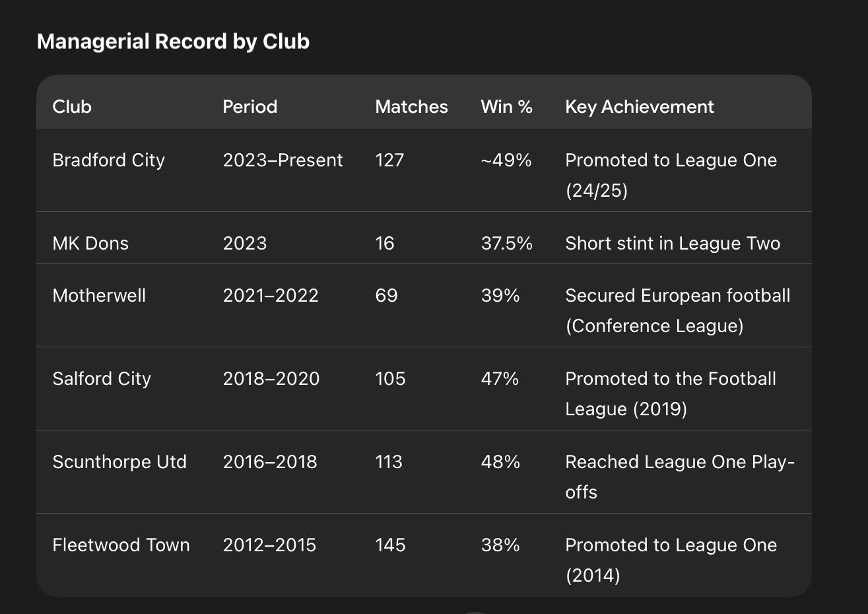The width and height of the screenshot is (868, 614).
Task: Select the 105 matches cell
Action: click(390, 378)
